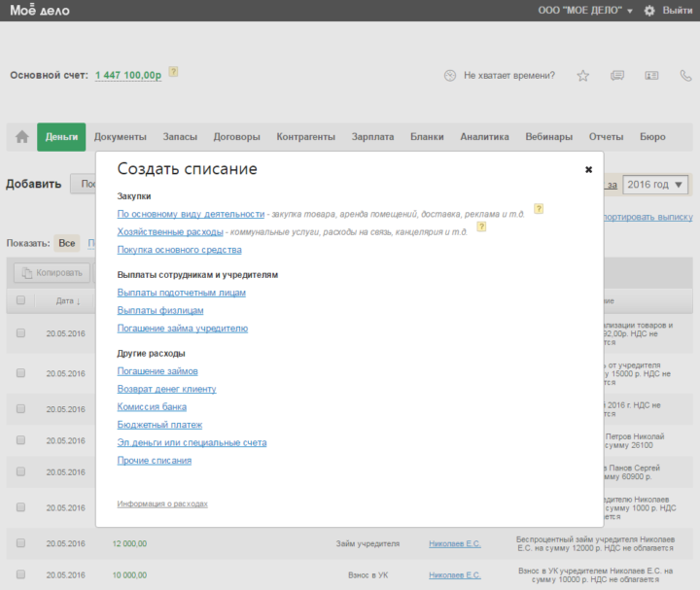Open Николаев Е.С. link in 'Взнос в УК' row
The width and height of the screenshot is (700, 590).
click(454, 574)
